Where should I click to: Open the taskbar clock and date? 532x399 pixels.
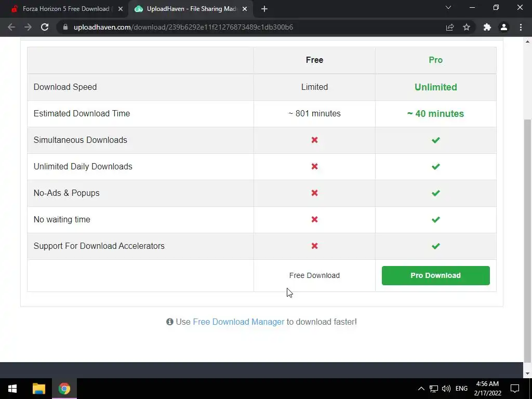pos(487,389)
